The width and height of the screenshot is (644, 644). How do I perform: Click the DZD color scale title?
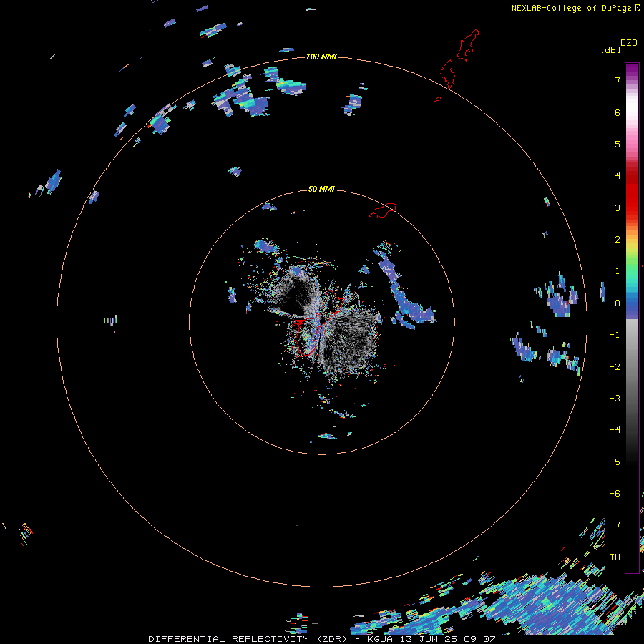tap(629, 43)
